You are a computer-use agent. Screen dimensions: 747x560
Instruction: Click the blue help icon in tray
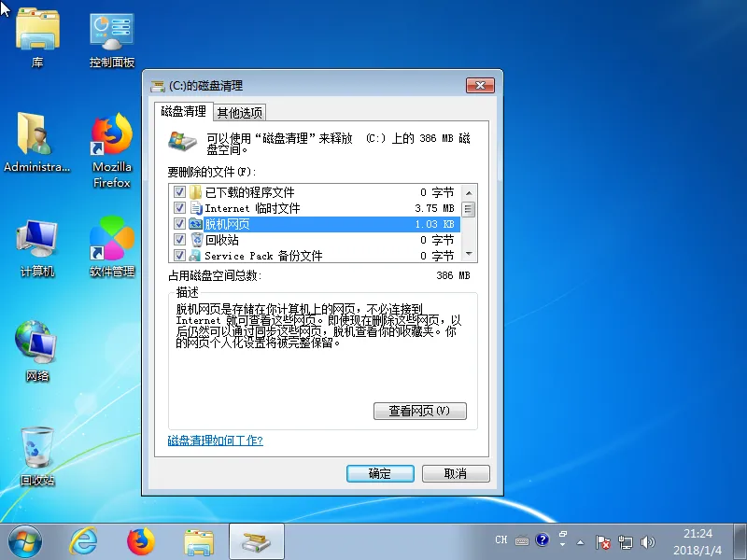[x=543, y=540]
